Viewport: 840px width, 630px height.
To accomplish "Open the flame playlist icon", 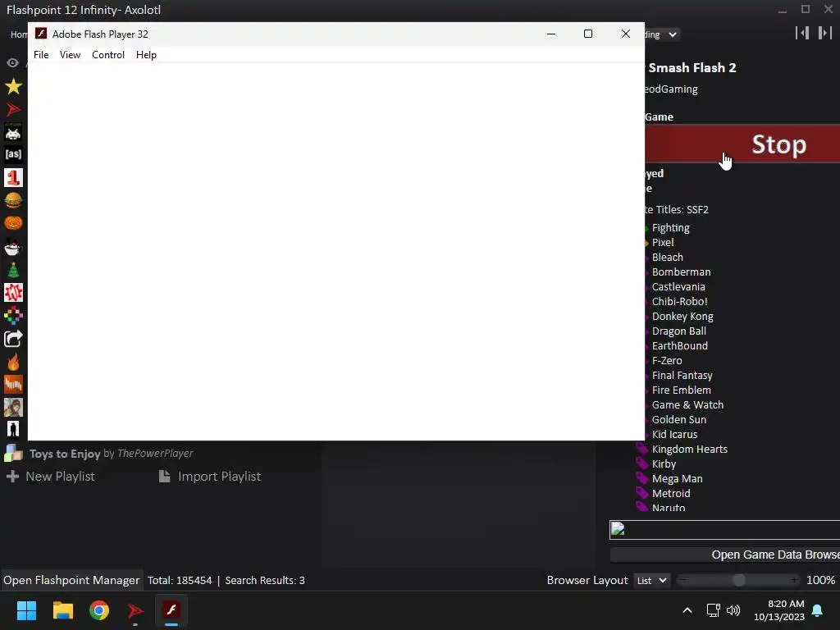I will coord(13,362).
